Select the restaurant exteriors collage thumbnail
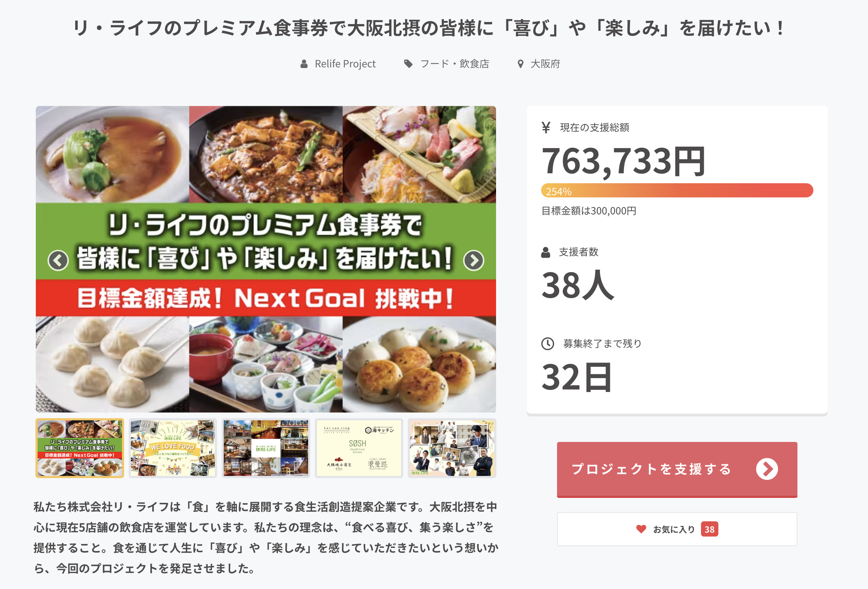Viewport: 868px width, 589px height. pos(266,448)
